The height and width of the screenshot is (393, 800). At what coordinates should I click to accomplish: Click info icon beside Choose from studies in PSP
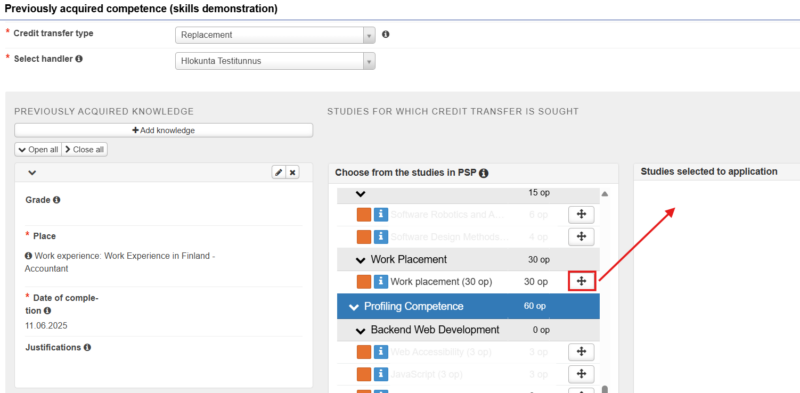point(484,173)
